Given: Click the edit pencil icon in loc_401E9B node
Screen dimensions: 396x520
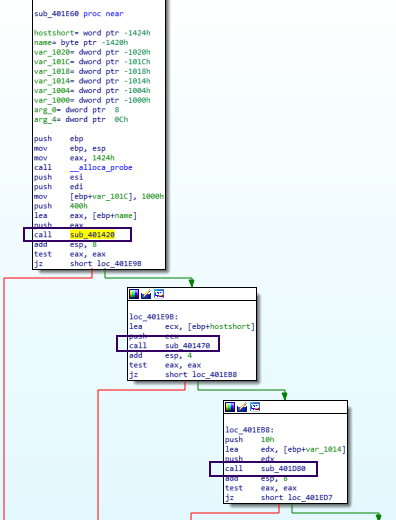Looking at the screenshot, I should click(146, 294).
